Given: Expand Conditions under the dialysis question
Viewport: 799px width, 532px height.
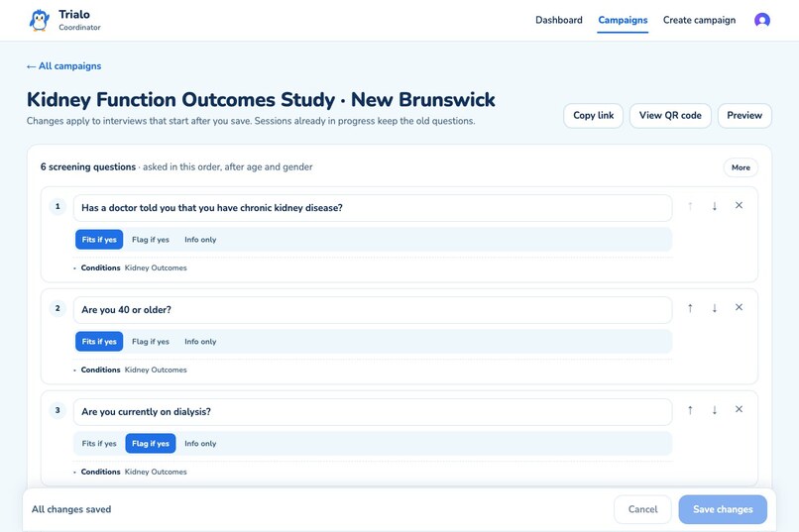Looking at the screenshot, I should [130, 472].
